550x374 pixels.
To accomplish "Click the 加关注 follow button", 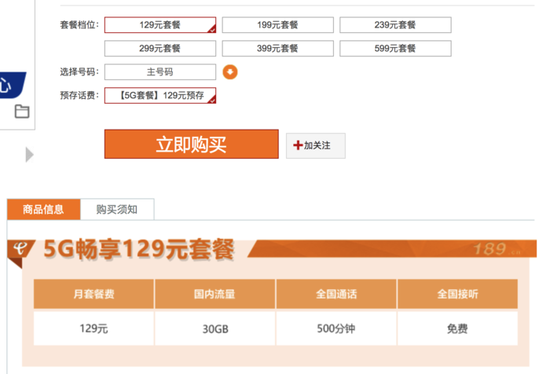I will tap(316, 146).
